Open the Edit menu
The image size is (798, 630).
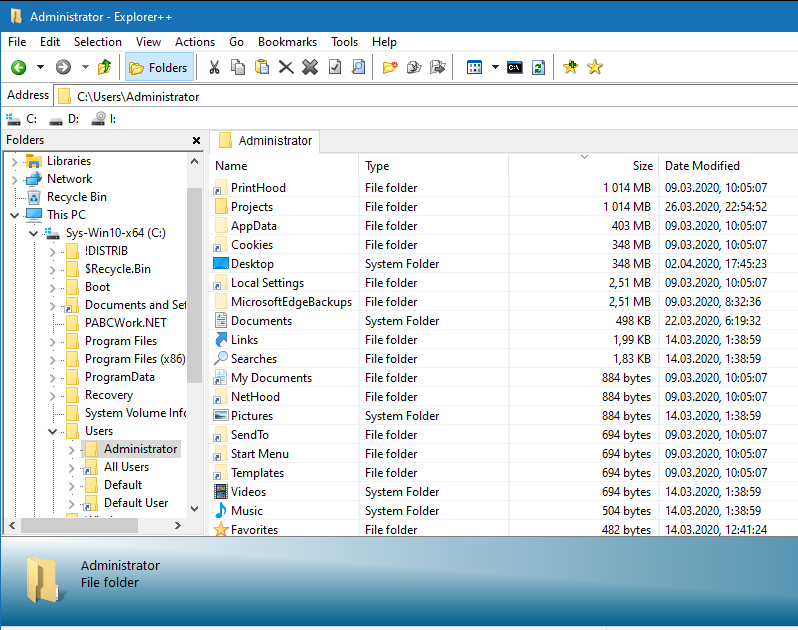click(x=50, y=42)
